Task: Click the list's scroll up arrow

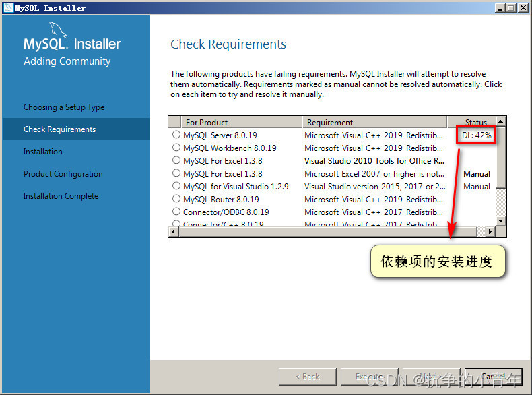Action: [x=501, y=121]
